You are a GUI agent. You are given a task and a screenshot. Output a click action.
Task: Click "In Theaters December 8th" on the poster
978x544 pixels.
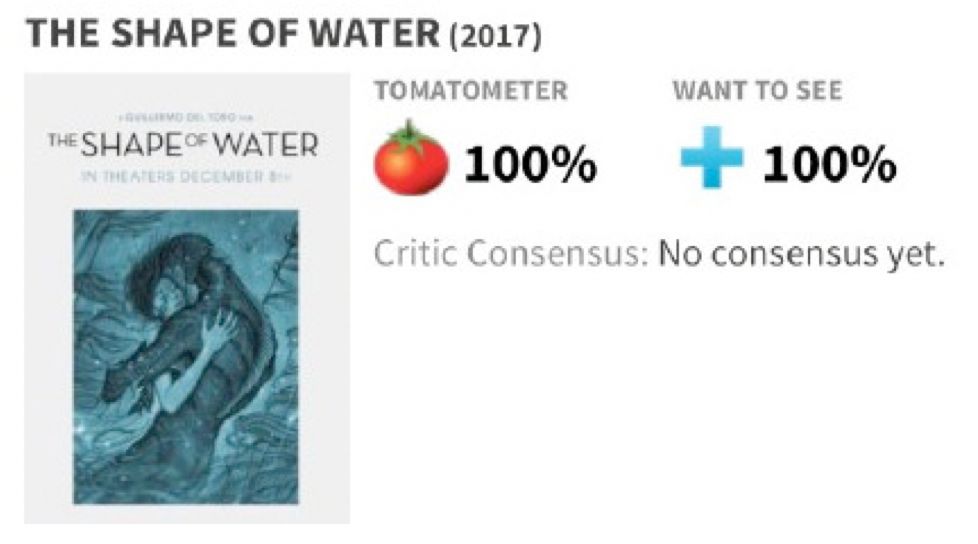coord(184,175)
